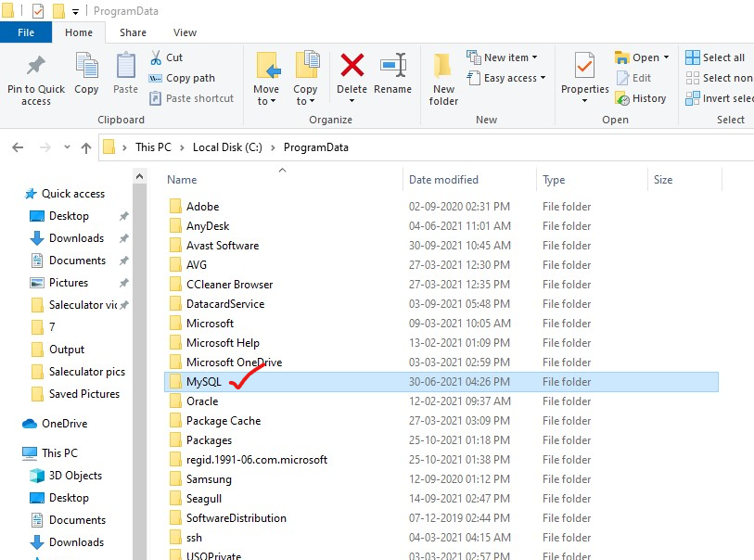
Task: Sort by Size column header
Action: (684, 180)
